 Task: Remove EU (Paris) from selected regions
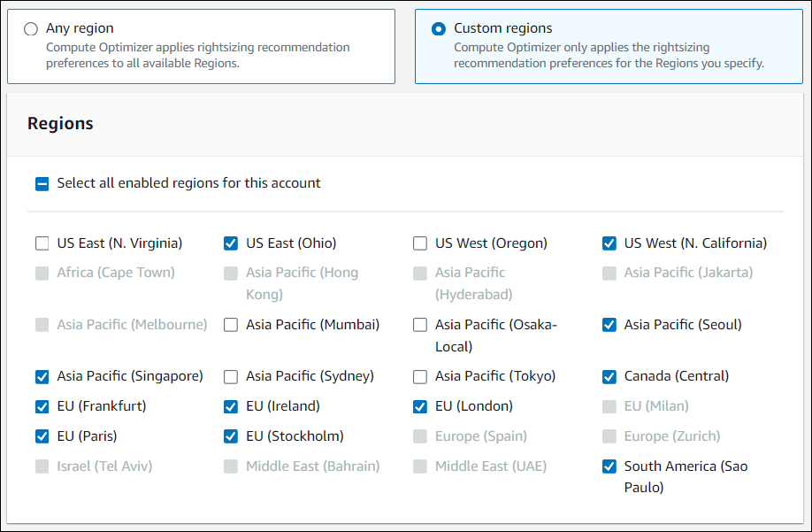pos(42,436)
